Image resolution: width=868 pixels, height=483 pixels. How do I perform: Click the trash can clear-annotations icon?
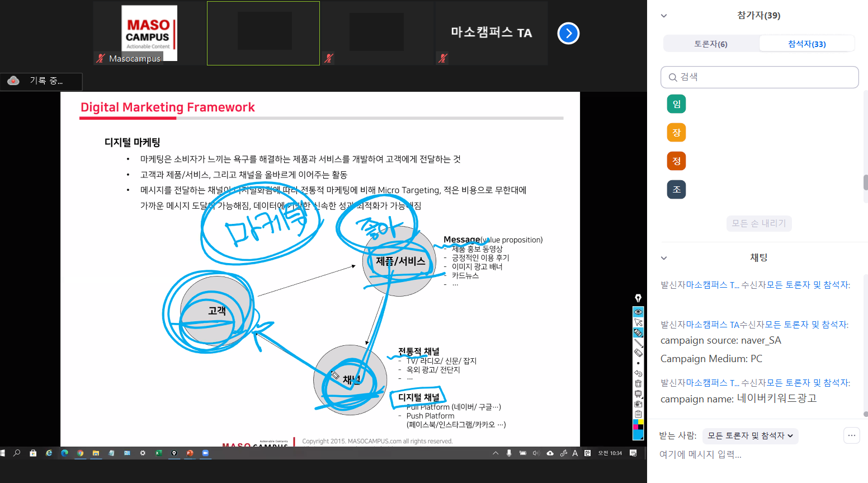pyautogui.click(x=638, y=383)
